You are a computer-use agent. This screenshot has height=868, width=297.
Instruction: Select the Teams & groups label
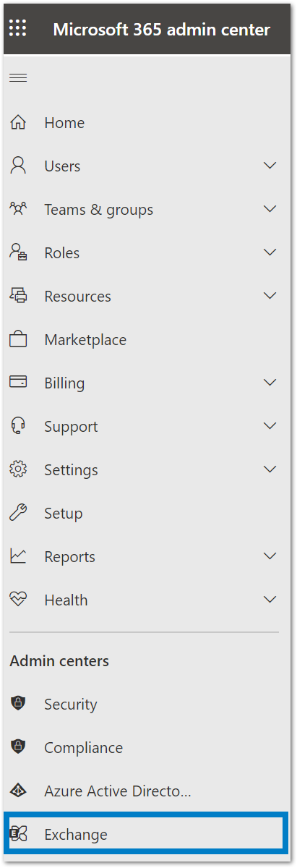99,210
